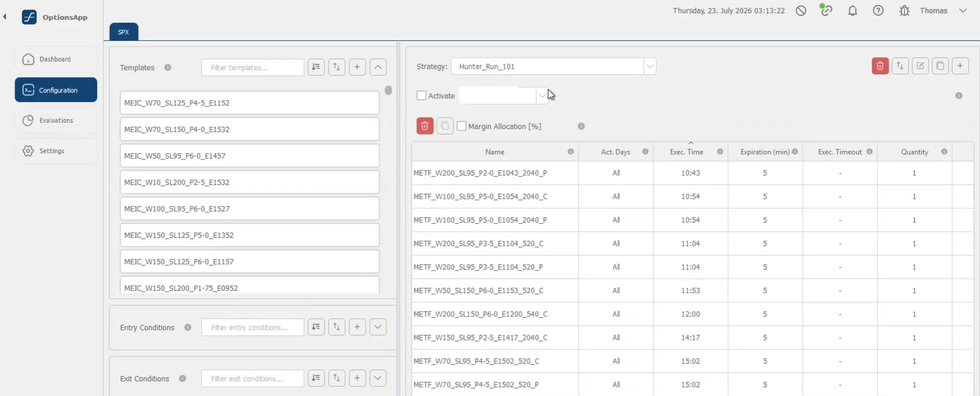Click entry conditions import/export arrows icon
This screenshot has height=396, width=980.
coord(337,327)
